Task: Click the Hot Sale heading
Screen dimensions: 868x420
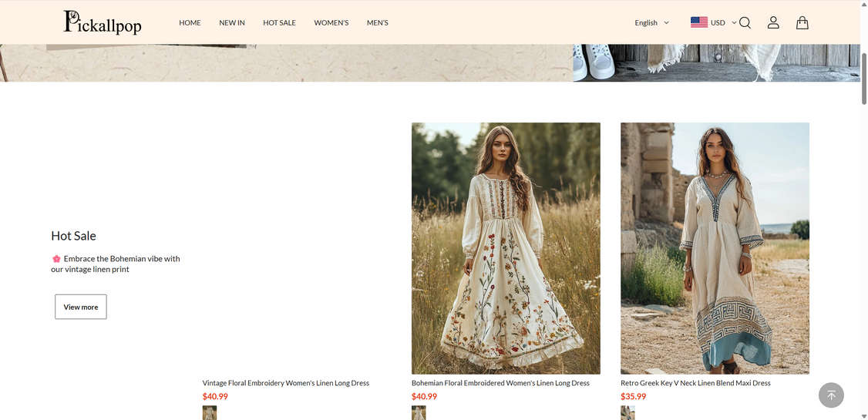Action: pos(74,236)
